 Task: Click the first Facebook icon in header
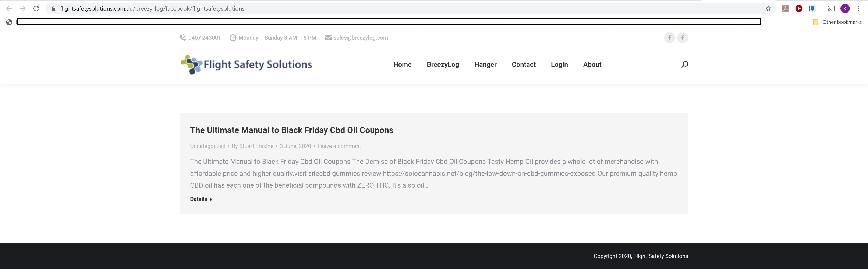tap(669, 38)
